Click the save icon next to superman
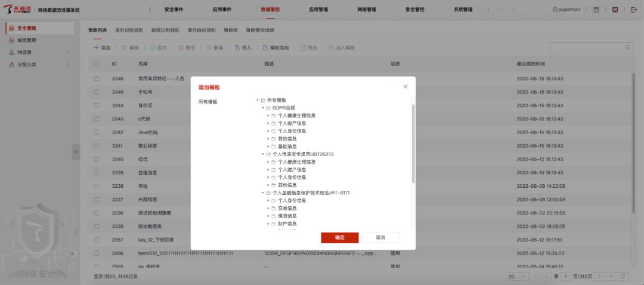 (596, 10)
